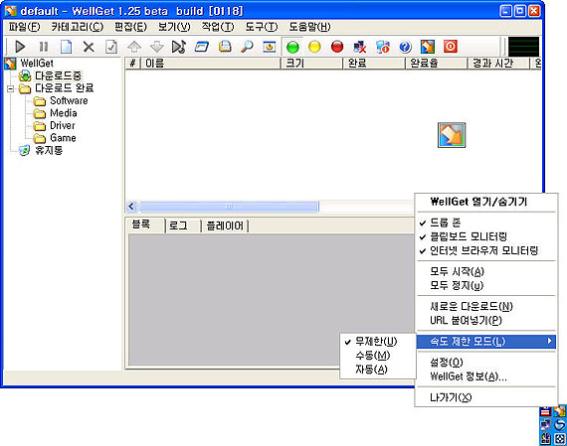Click the blank page new download icon
567x446 pixels.
pyautogui.click(x=66, y=47)
